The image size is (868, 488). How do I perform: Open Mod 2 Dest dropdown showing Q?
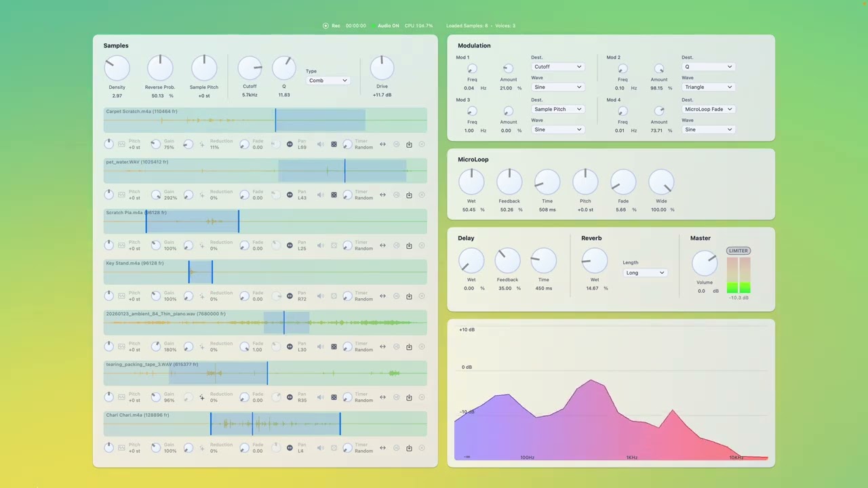(x=708, y=66)
